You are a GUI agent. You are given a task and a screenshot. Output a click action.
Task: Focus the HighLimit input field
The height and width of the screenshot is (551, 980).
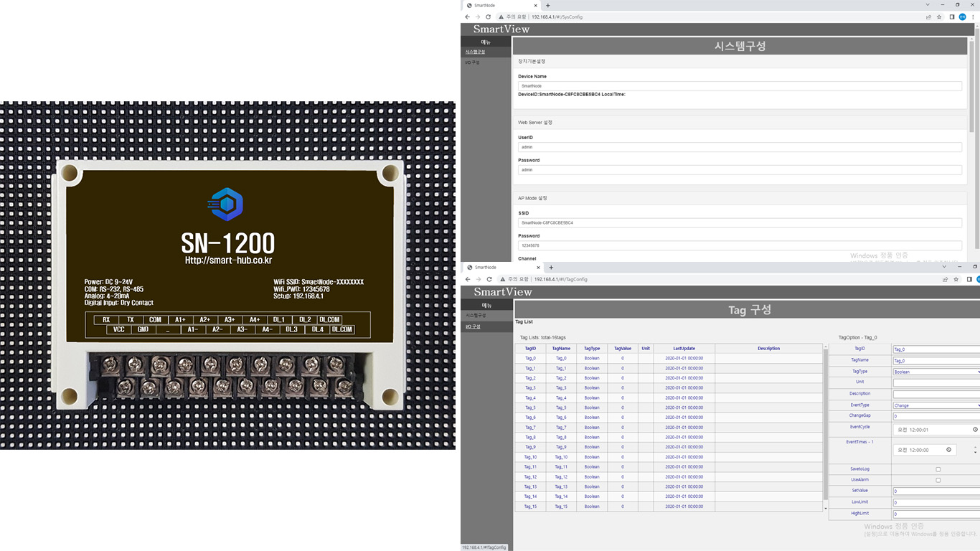tap(936, 514)
